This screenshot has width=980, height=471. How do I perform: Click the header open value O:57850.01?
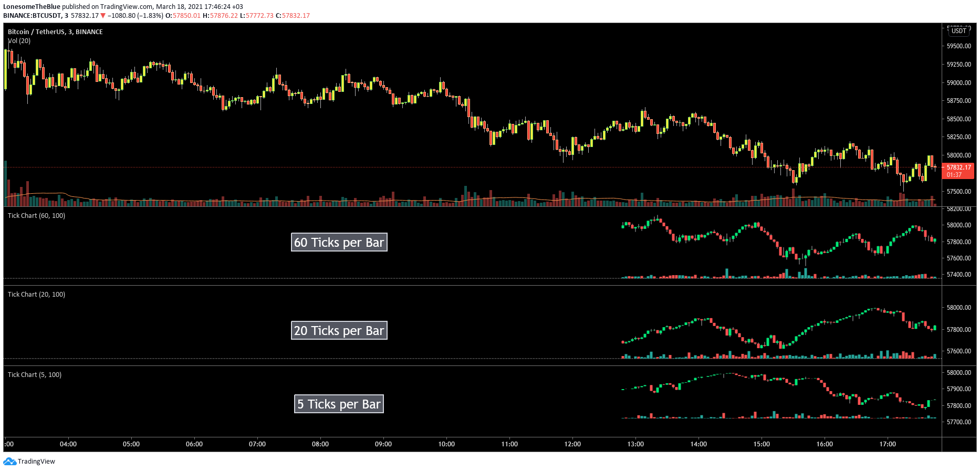[x=183, y=16]
